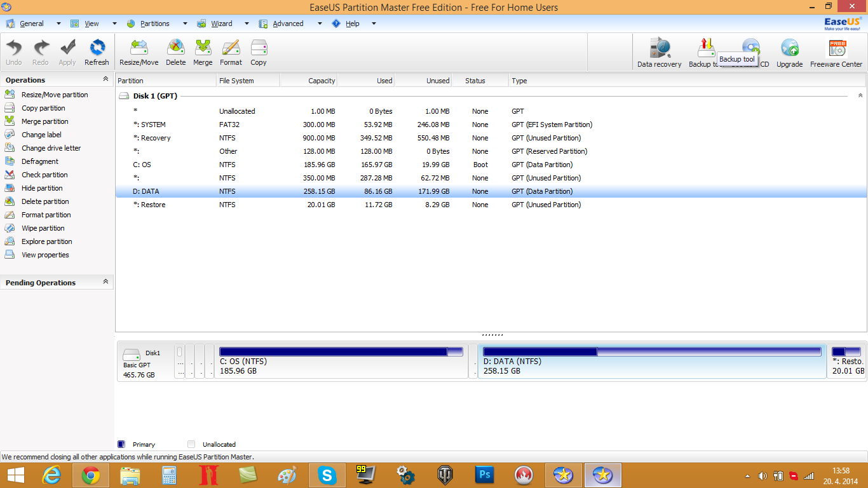This screenshot has width=868, height=488.
Task: Choose Merge partition in Operations panel
Action: click(44, 121)
